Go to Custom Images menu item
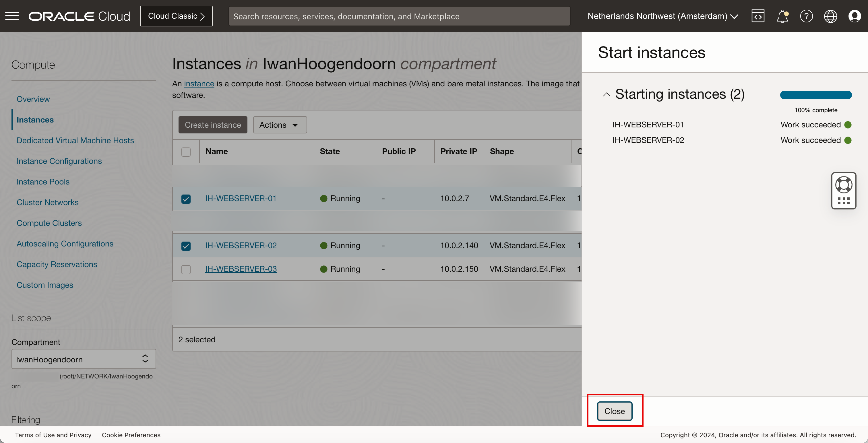Viewport: 868px width, 443px height. (44, 285)
